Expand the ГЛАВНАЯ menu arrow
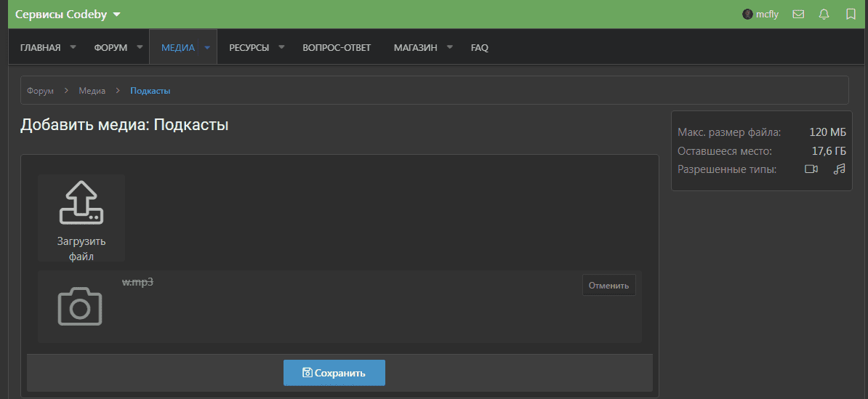The image size is (868, 399). (x=73, y=47)
